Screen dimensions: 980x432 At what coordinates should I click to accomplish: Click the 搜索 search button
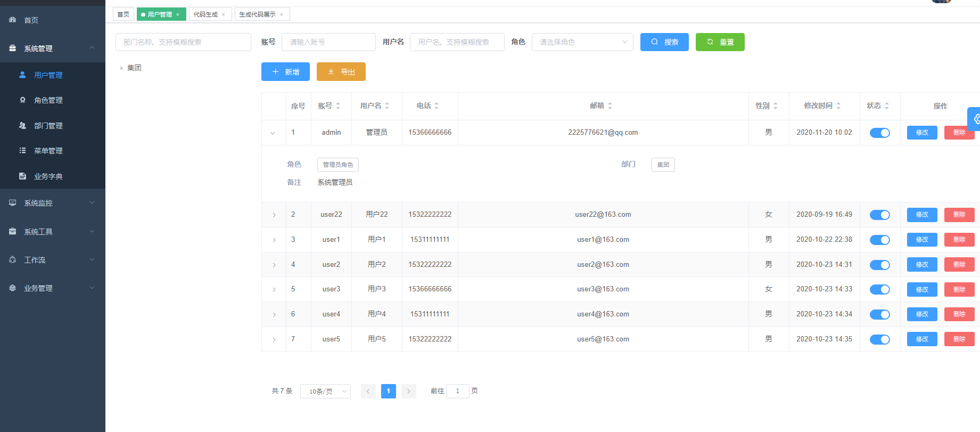[664, 42]
